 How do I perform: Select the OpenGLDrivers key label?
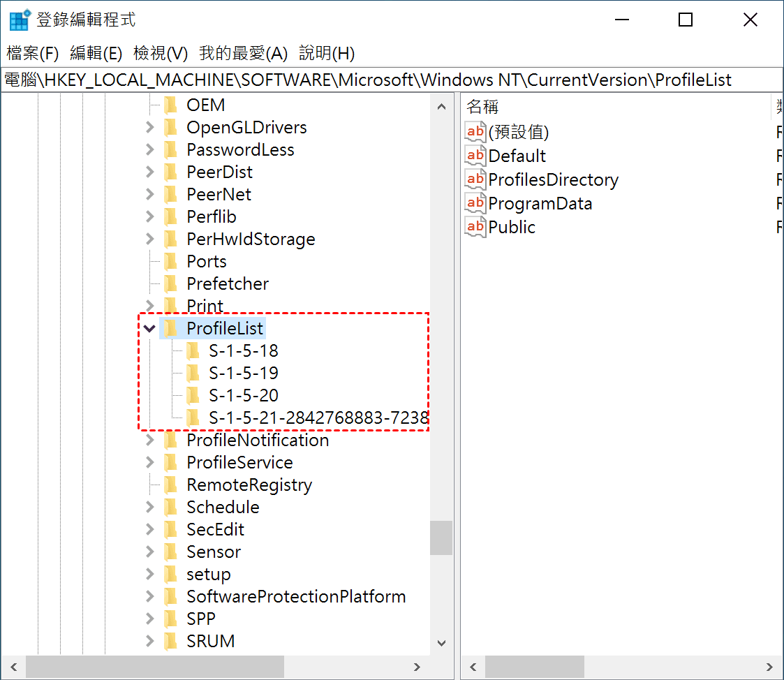tap(246, 128)
